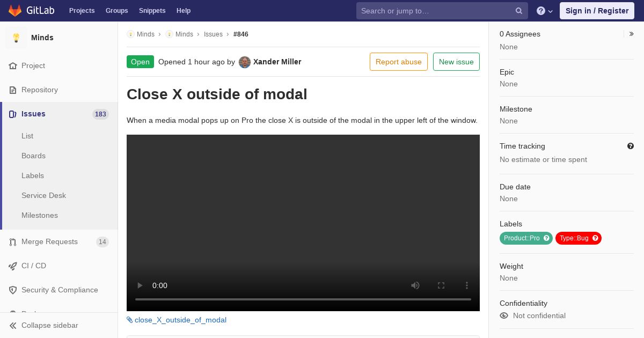
Task: Click the Project house icon
Action: (13, 65)
